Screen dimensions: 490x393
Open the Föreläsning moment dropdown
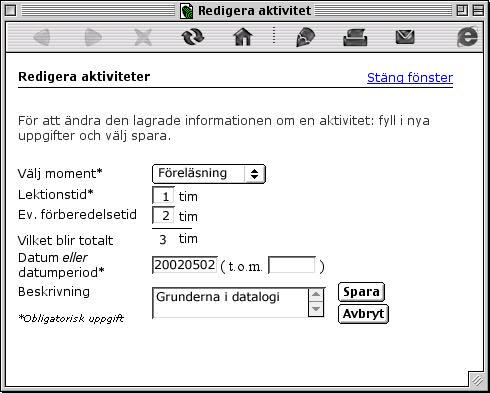[209, 174]
